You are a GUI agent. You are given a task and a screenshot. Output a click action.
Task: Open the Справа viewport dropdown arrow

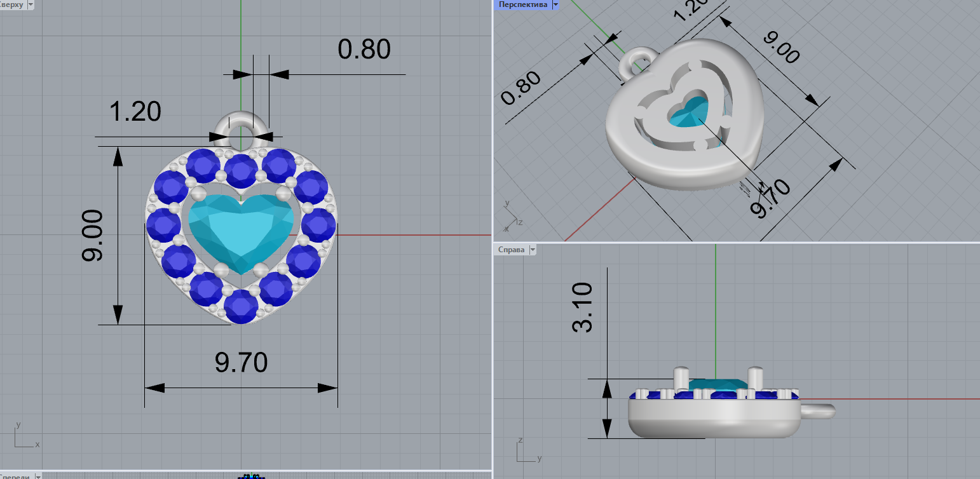coord(533,250)
